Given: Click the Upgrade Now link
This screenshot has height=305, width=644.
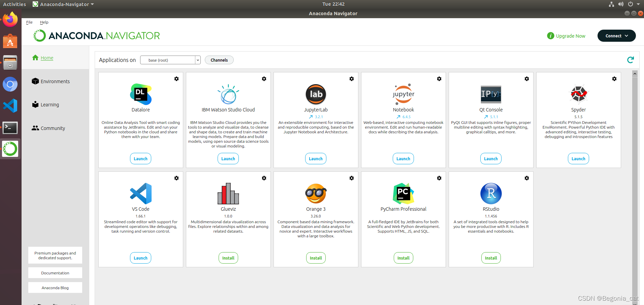Looking at the screenshot, I should pos(566,36).
